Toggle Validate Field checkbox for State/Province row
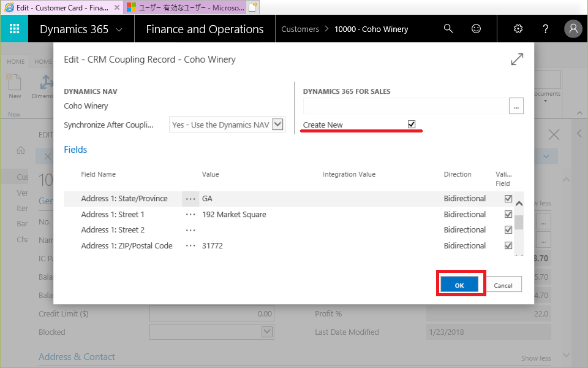Screen dimensions: 588x368 508,199
